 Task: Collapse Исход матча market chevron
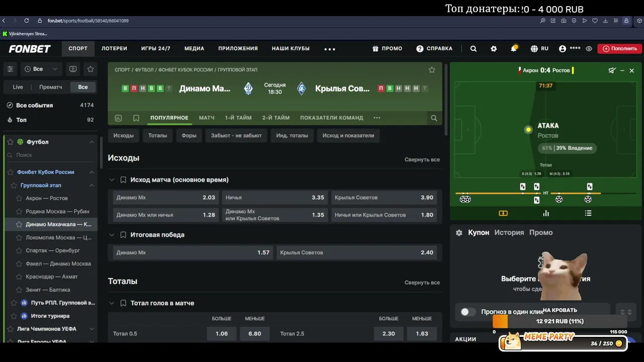click(112, 179)
